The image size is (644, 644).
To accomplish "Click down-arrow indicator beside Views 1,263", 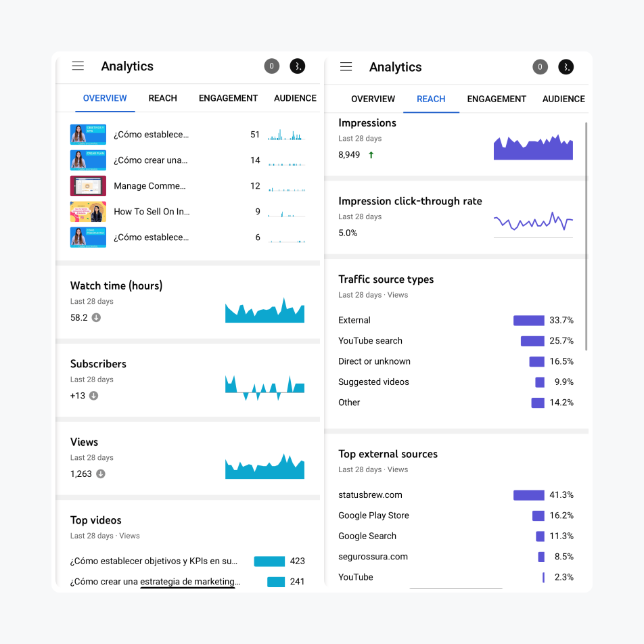I will tap(100, 474).
